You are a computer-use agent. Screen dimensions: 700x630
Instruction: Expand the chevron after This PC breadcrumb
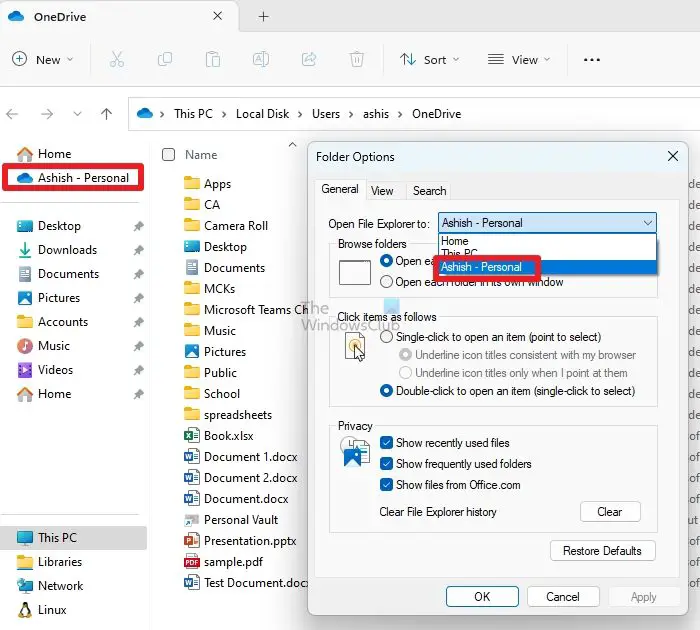224,114
